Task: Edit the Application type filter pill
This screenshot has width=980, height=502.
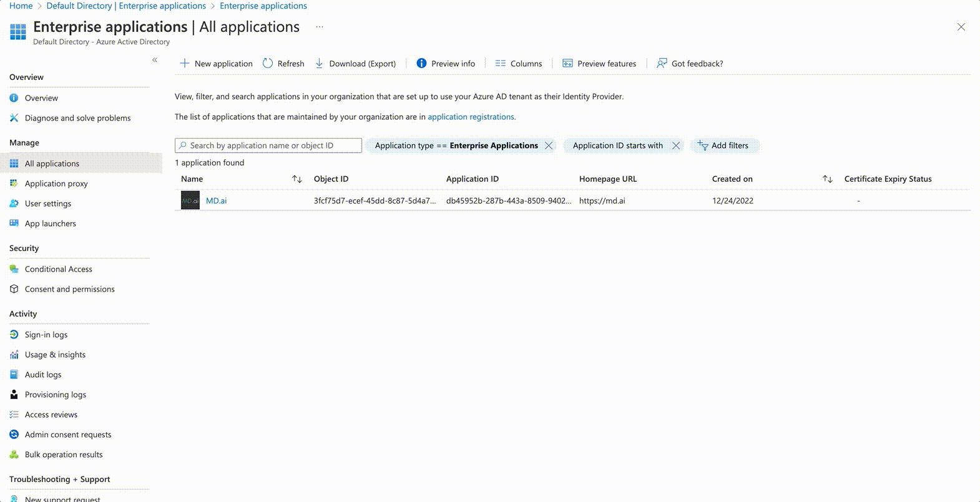Action: pyautogui.click(x=456, y=145)
